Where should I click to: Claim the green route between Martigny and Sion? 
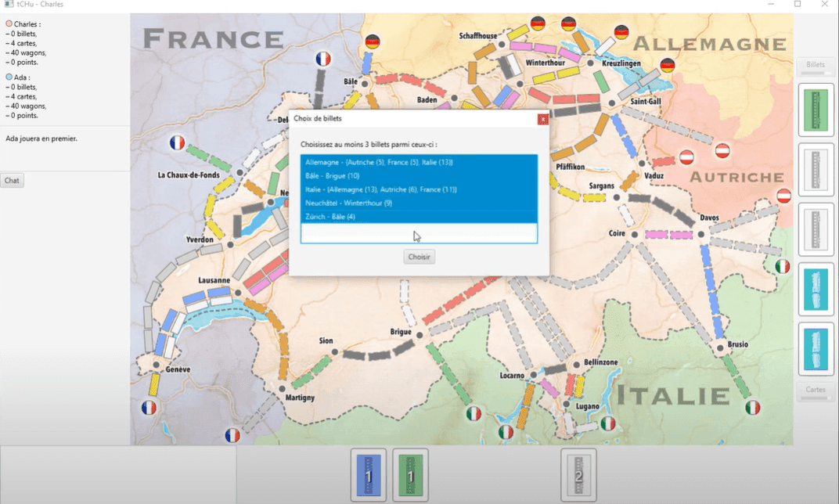(x=311, y=373)
